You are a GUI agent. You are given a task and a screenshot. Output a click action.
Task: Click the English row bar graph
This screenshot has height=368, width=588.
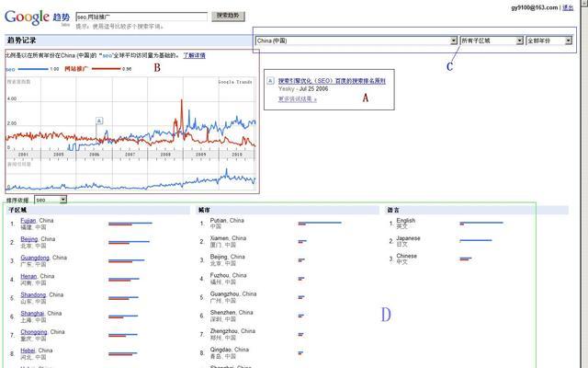(481, 224)
